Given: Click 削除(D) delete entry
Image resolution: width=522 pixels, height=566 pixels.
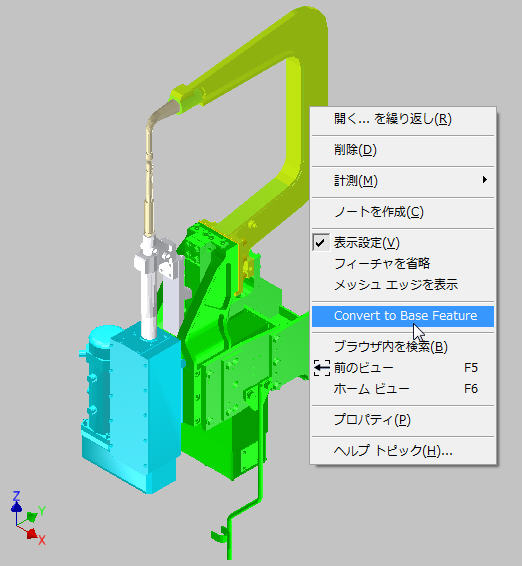Looking at the screenshot, I should tap(403, 150).
